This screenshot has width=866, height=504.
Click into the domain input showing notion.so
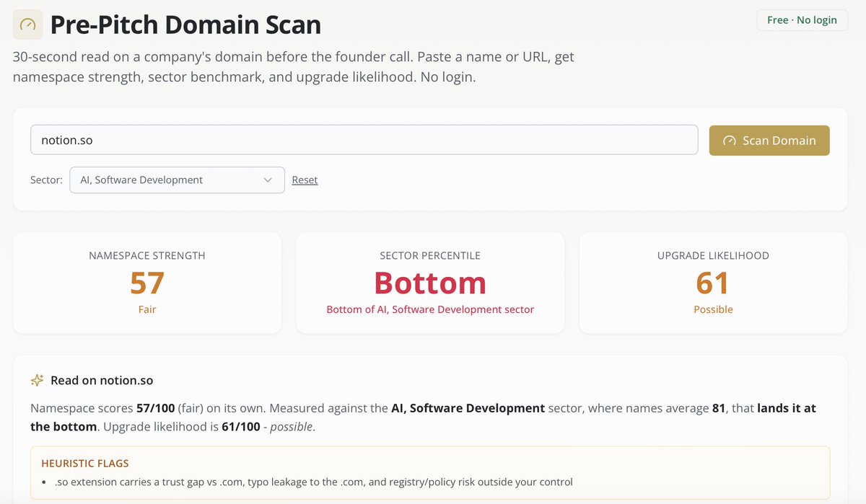tap(364, 140)
